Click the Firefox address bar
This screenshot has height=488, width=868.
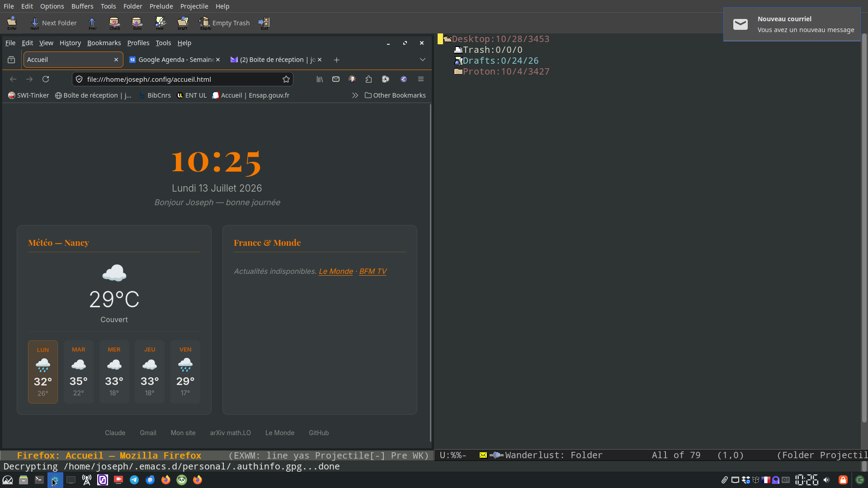point(181,79)
